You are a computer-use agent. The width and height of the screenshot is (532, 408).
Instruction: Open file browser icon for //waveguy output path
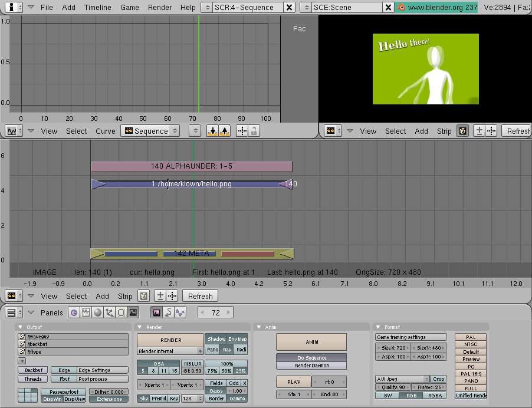coord(22,337)
